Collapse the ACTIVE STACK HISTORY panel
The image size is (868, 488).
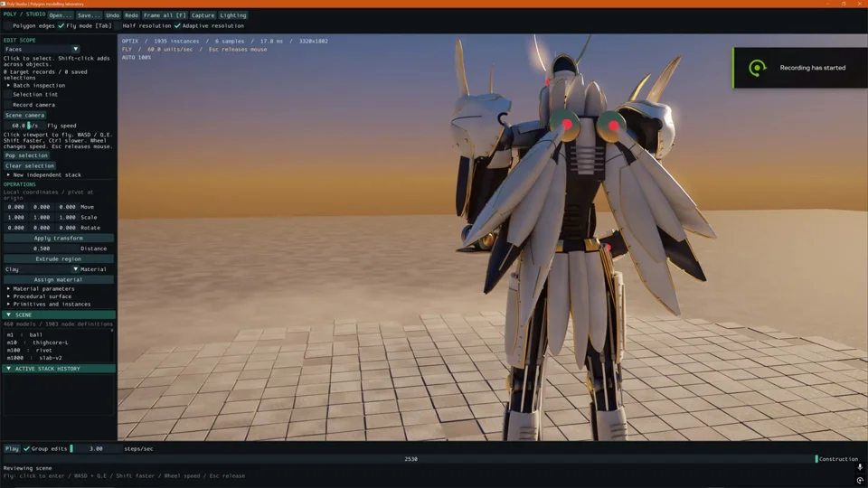coord(59,369)
